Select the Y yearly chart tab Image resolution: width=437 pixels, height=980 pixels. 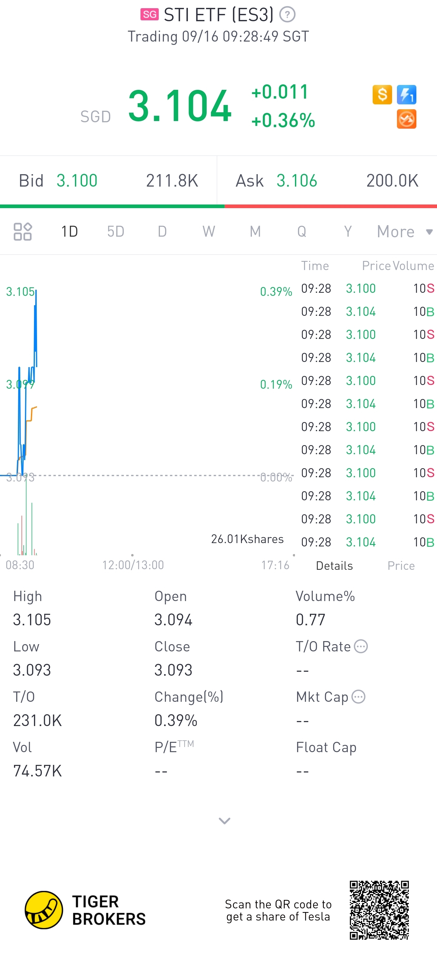click(347, 231)
